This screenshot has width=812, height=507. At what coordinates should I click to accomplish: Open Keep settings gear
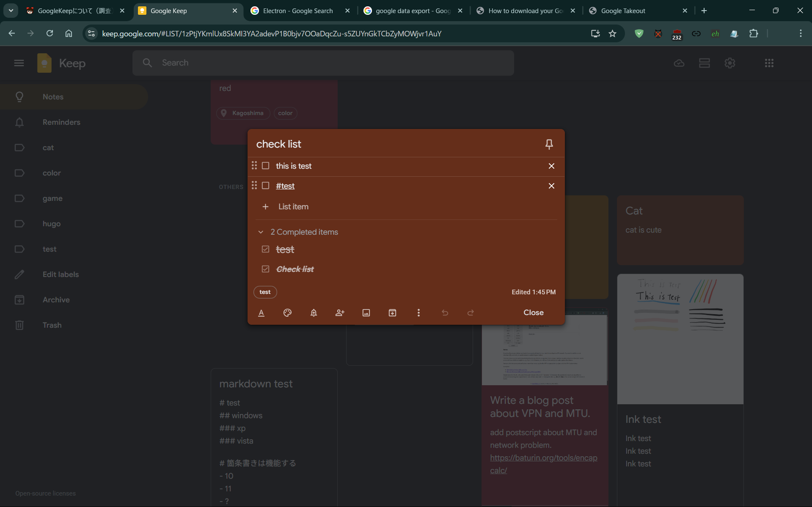click(730, 63)
